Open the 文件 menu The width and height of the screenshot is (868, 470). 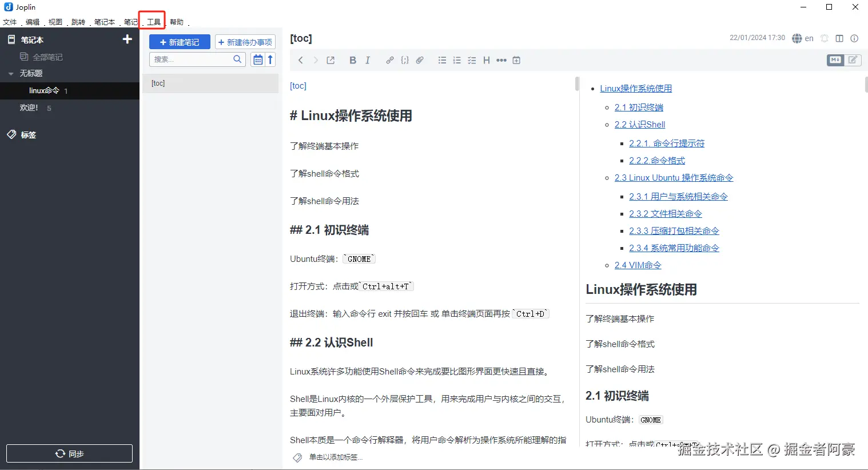(10, 22)
